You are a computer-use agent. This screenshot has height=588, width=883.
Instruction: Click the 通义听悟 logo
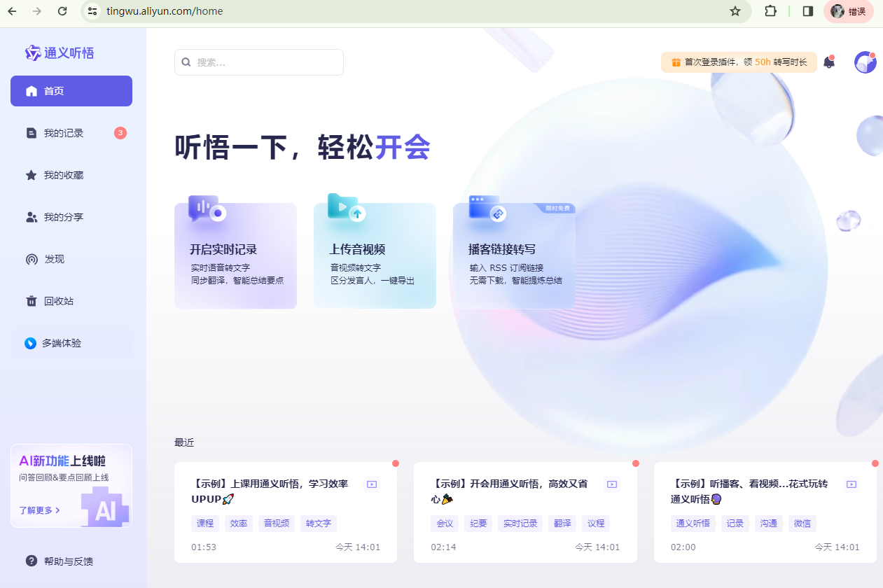[x=60, y=52]
